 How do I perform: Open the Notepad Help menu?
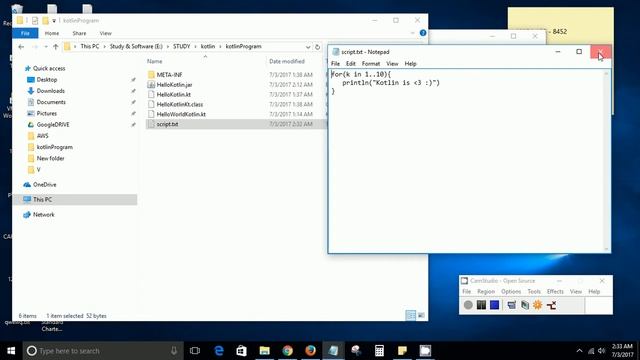pos(410,64)
